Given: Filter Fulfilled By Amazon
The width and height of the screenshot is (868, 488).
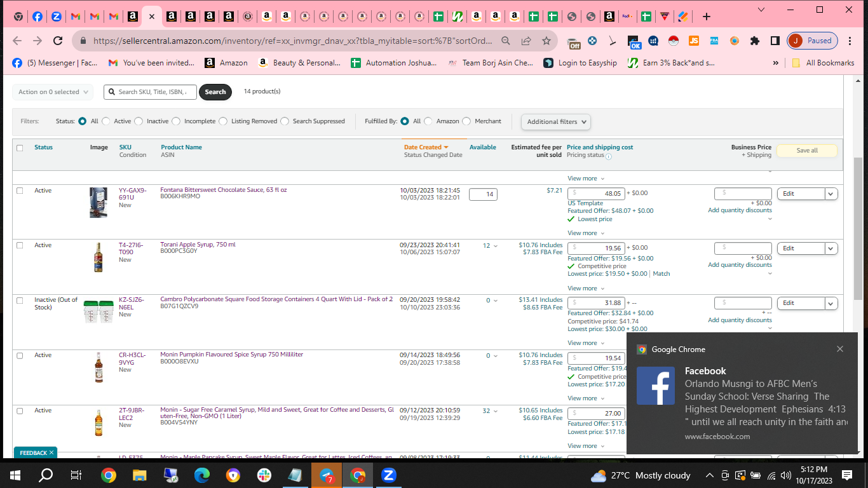Looking at the screenshot, I should click(x=428, y=121).
